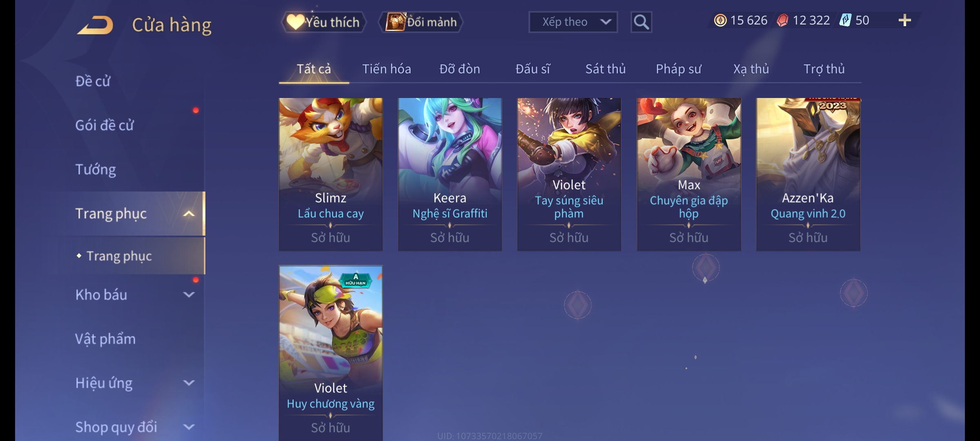980x441 pixels.
Task: Expand the Hiệu ứng sidebar section
Action: (x=189, y=383)
